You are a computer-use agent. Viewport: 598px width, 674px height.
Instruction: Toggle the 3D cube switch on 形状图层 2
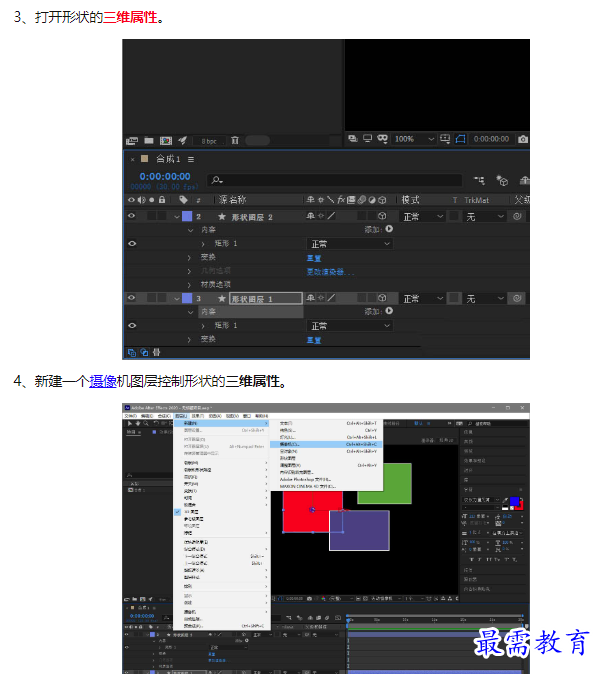coord(382,216)
